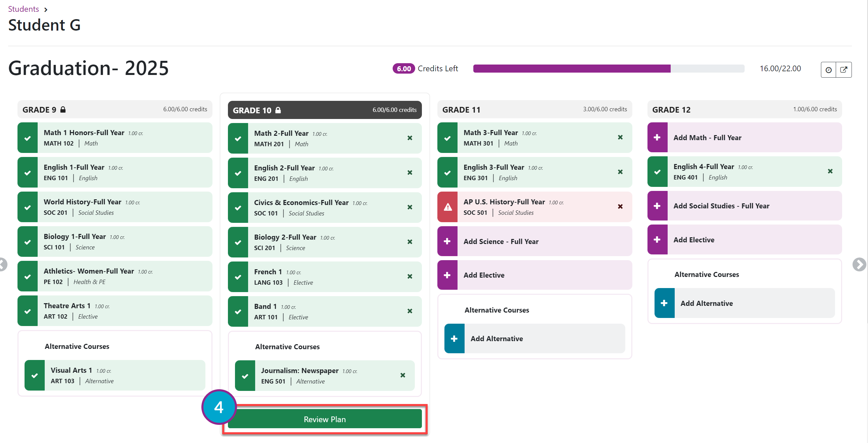Open Add Science - Full Year in Grade 11
The width and height of the screenshot is (868, 443).
[535, 241]
